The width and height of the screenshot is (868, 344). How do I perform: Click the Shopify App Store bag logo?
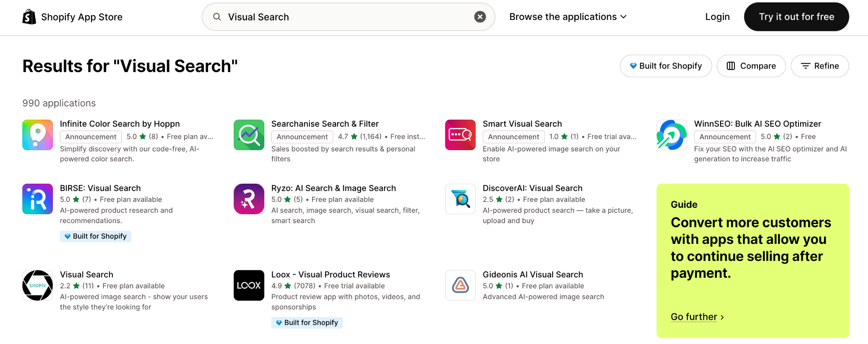[x=29, y=17]
